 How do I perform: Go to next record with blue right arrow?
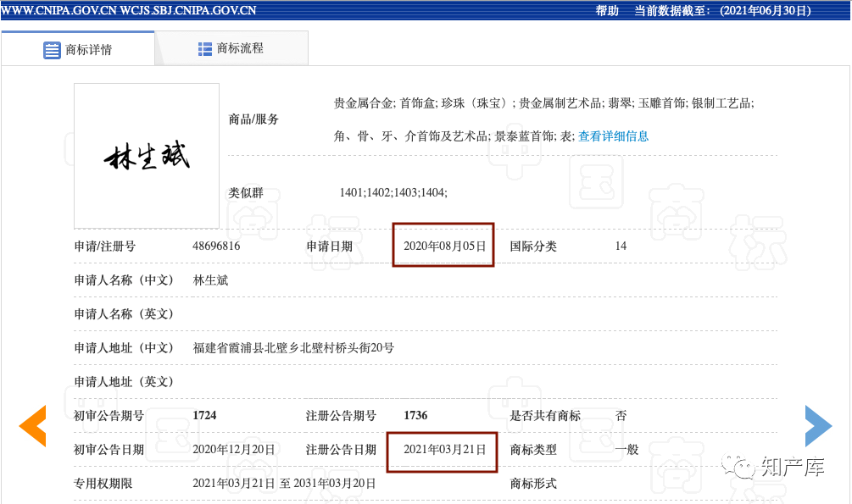[x=818, y=426]
